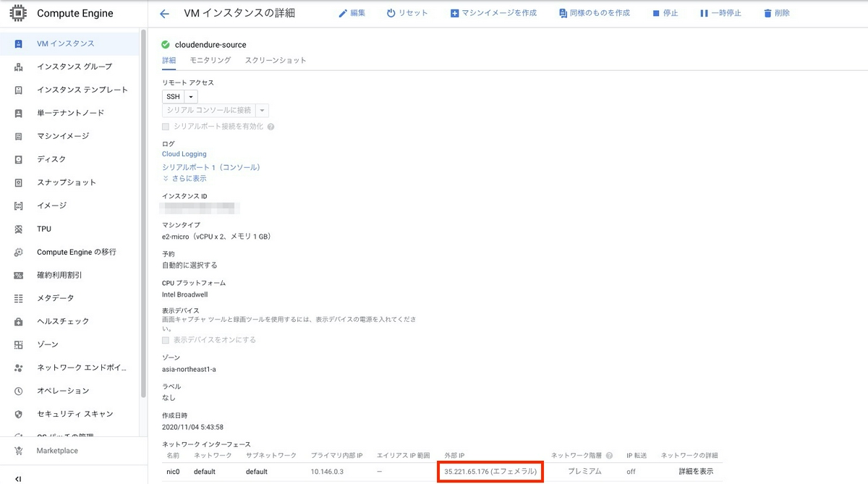Open the Cloud Logging link
The width and height of the screenshot is (868, 484).
(x=184, y=154)
